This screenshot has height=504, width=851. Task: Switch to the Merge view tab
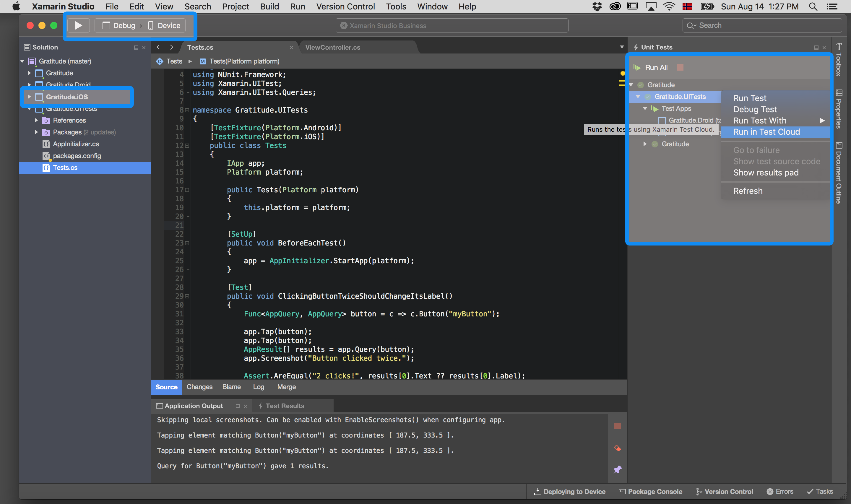[286, 387]
